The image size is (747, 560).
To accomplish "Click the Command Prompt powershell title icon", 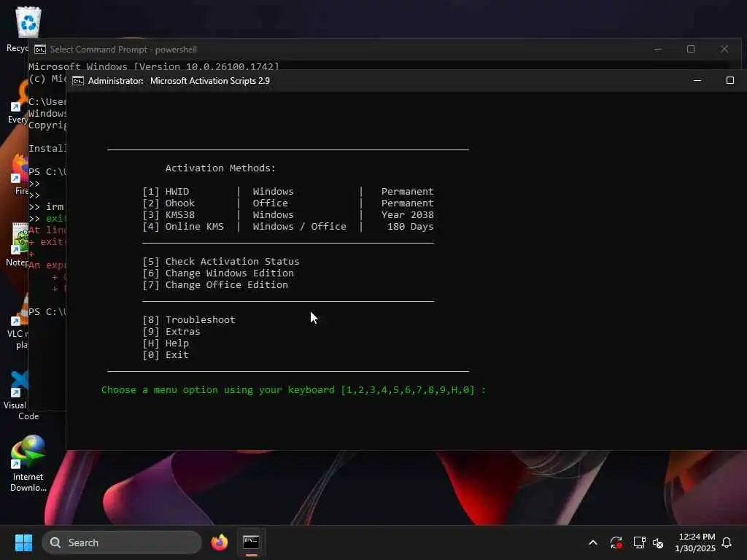I will click(40, 50).
